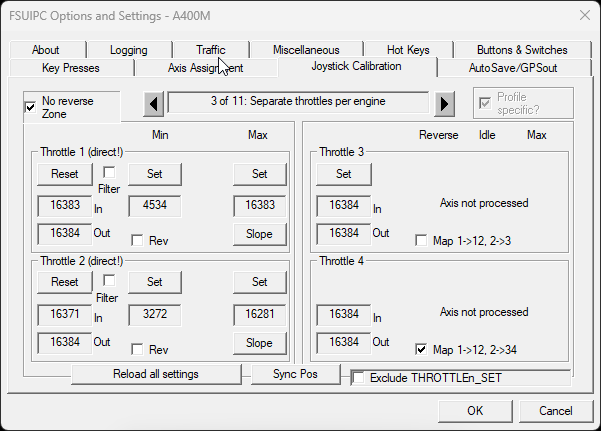This screenshot has width=601, height=431.
Task: Open the Hot Keys tab
Action: click(408, 50)
